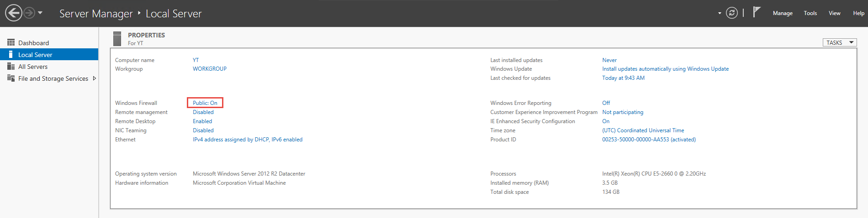Click the Windows Firewall Public: On link
The height and width of the screenshot is (218, 868).
[x=205, y=103]
